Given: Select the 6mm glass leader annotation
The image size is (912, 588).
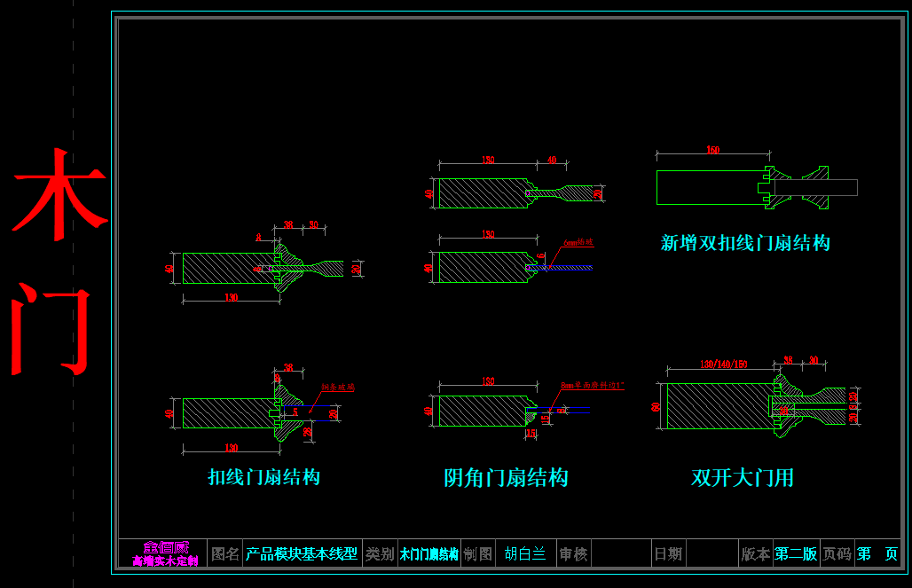Looking at the screenshot, I should point(577,242).
